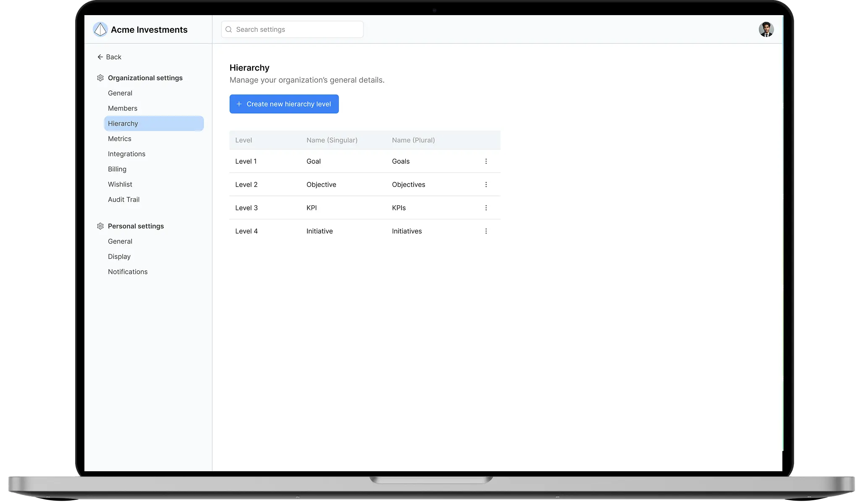This screenshot has width=863, height=504.
Task: Go to Billing settings
Action: [117, 169]
